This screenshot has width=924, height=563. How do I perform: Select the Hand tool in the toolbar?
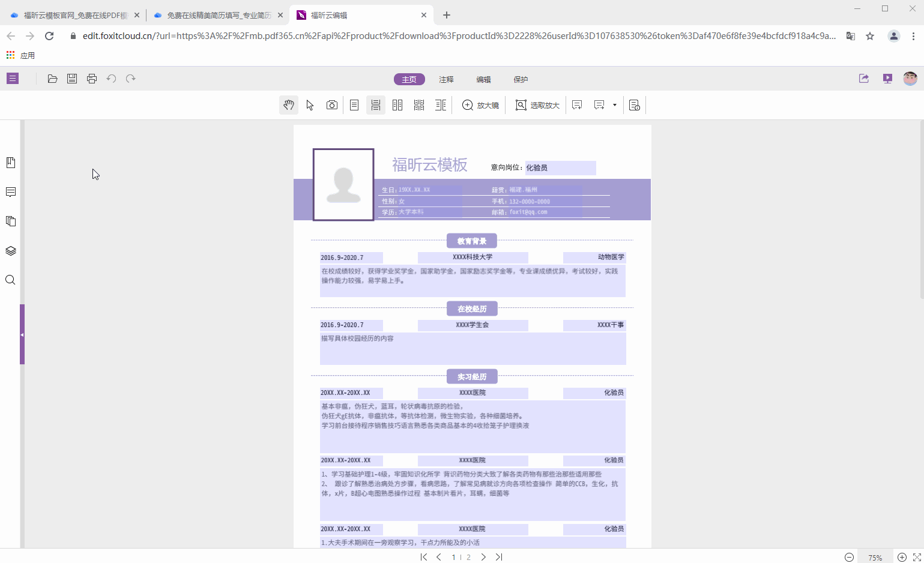coord(289,104)
